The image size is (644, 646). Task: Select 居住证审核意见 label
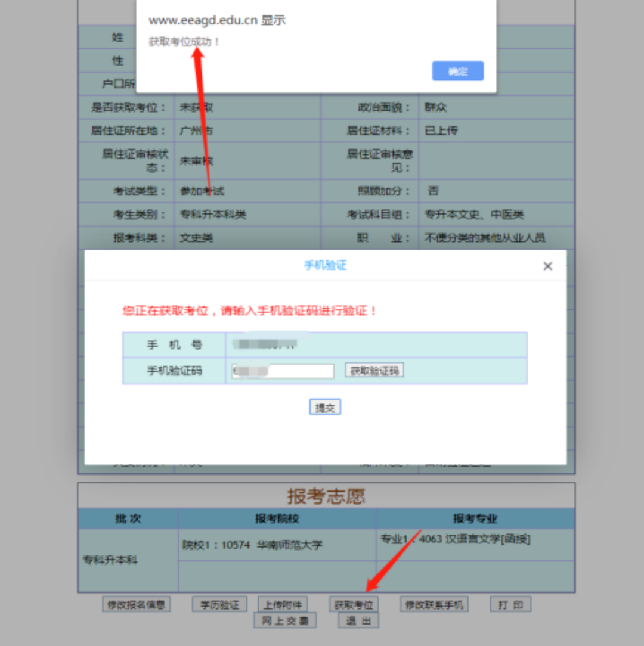(x=380, y=161)
